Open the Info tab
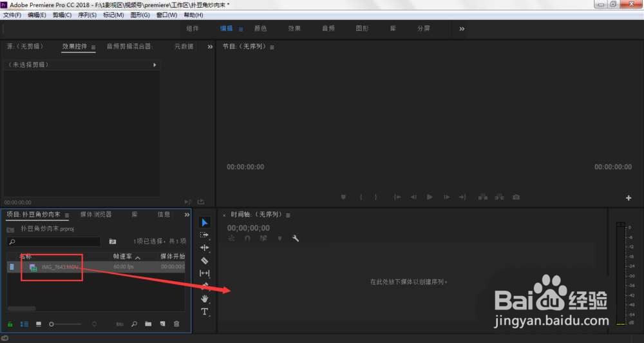The image size is (644, 343). tap(164, 214)
